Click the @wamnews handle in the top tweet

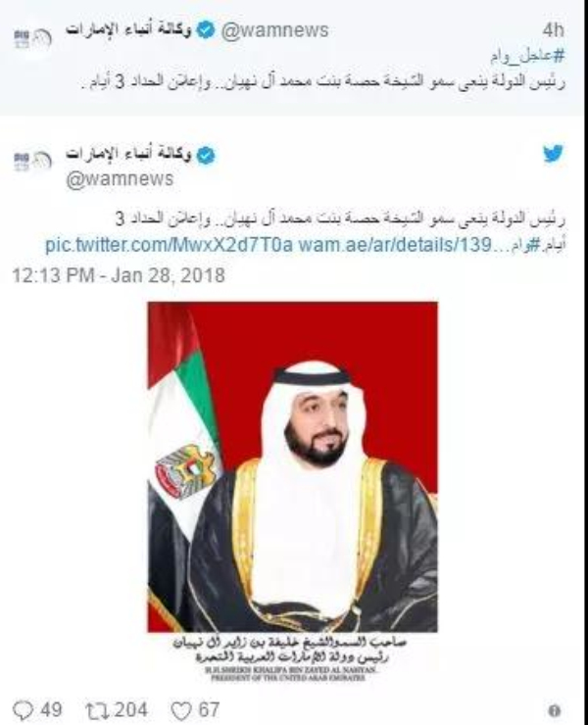click(274, 30)
